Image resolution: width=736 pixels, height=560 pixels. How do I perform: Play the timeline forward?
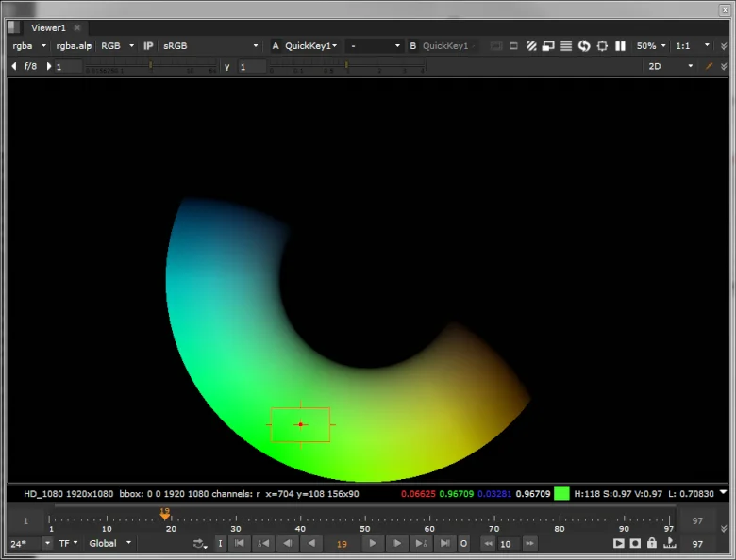(x=373, y=543)
